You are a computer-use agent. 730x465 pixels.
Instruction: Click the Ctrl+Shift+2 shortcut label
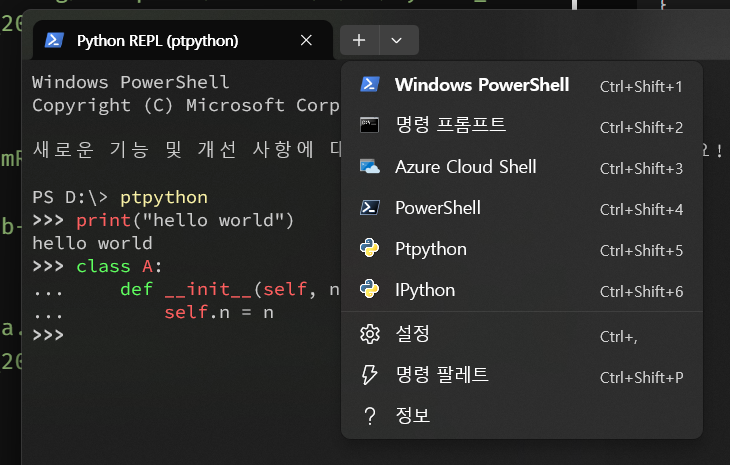[x=641, y=128]
